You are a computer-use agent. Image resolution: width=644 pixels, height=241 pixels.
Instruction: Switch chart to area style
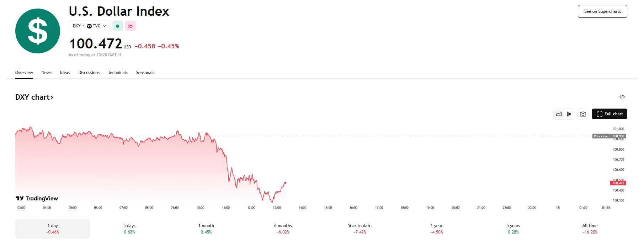click(559, 114)
